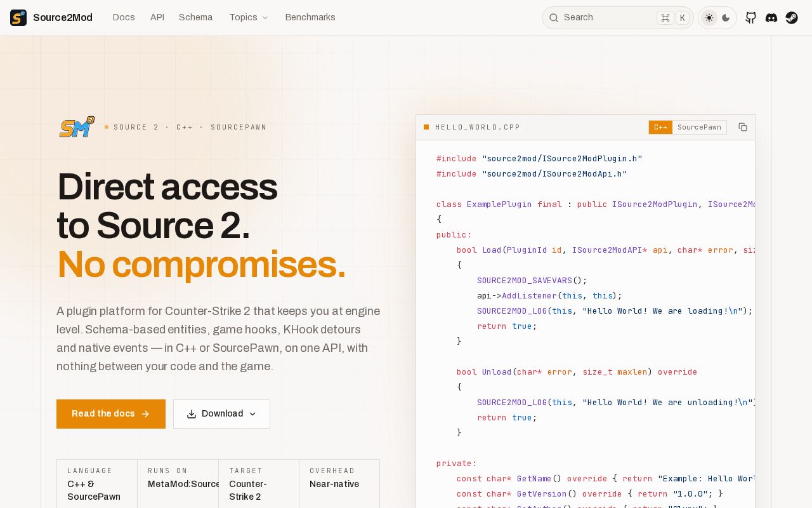Click the 'Direct access to Source 2.' heading
Image resolution: width=812 pixels, height=508 pixels.
[x=167, y=206]
